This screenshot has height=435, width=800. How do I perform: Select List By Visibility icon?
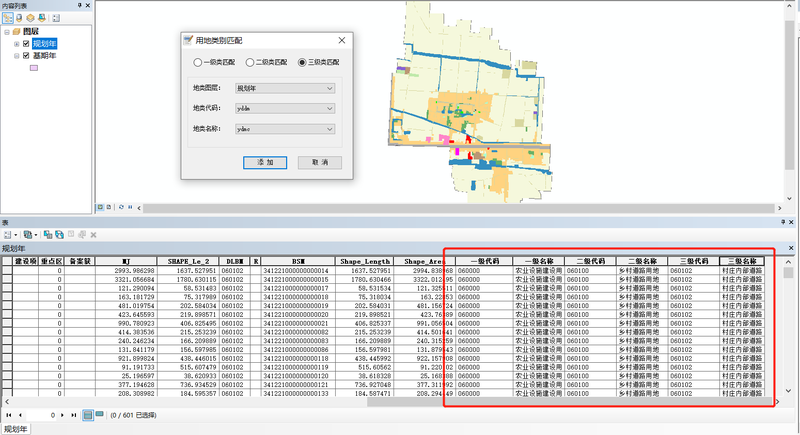(31, 18)
